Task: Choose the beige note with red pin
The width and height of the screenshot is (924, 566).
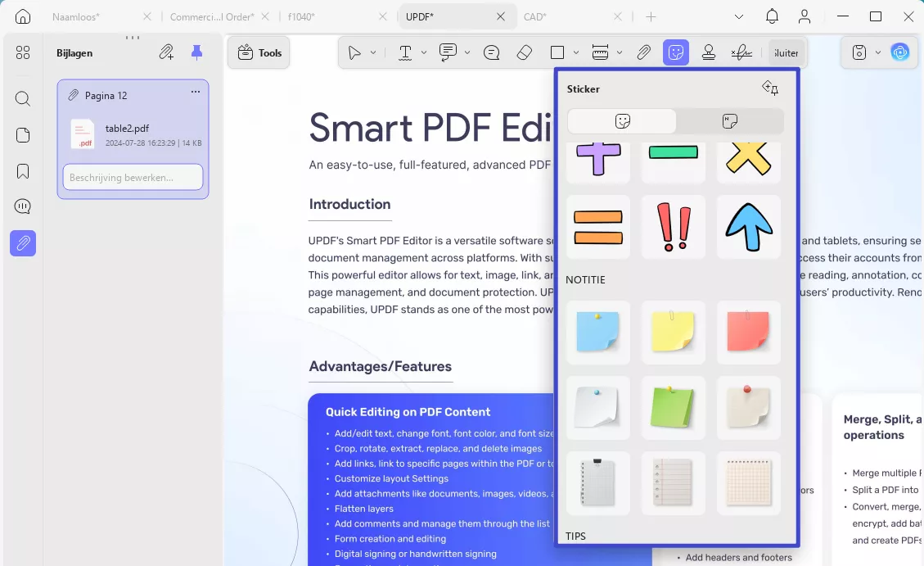Action: coord(749,408)
